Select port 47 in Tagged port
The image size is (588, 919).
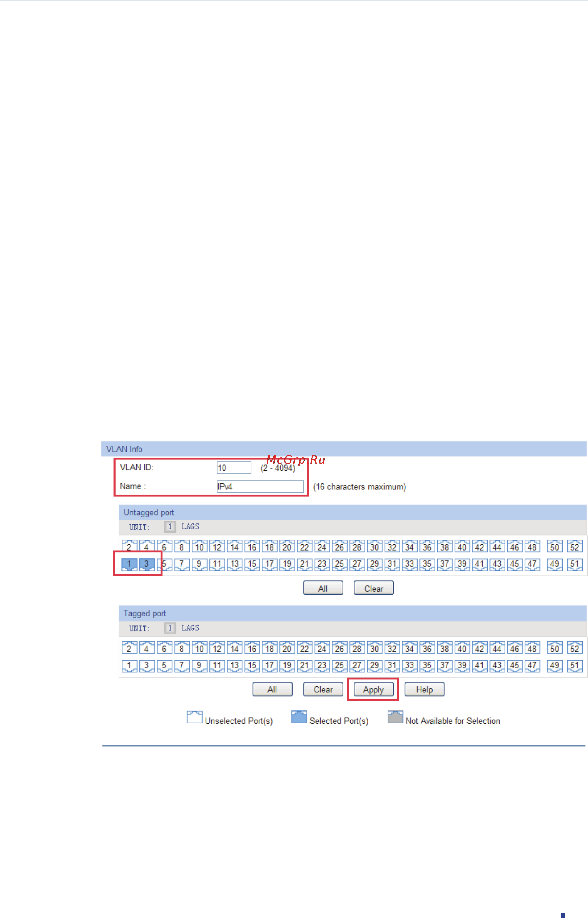[x=533, y=666]
